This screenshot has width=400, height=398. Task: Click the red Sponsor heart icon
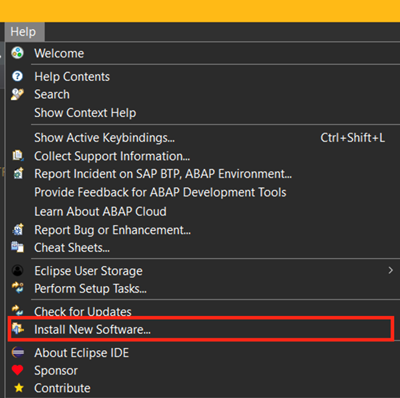coord(17,370)
